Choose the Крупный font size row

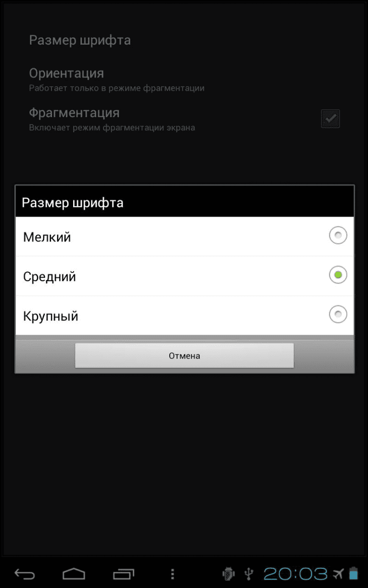click(184, 316)
